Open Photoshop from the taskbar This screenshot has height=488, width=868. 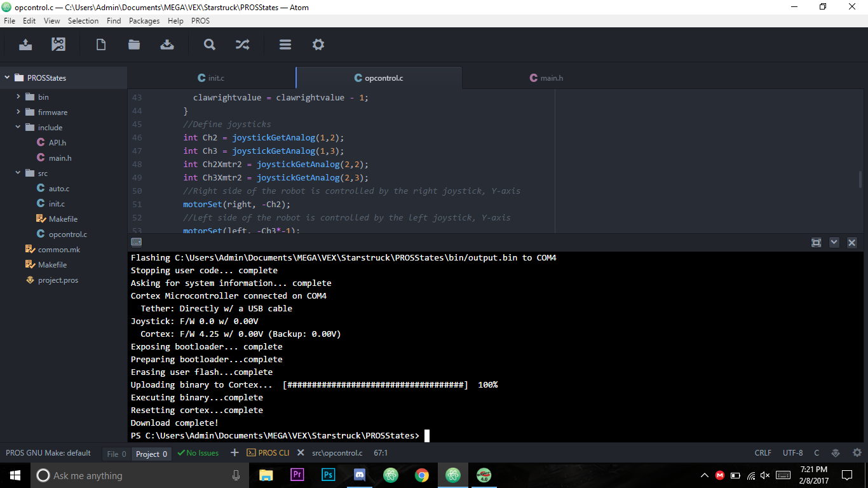click(328, 475)
